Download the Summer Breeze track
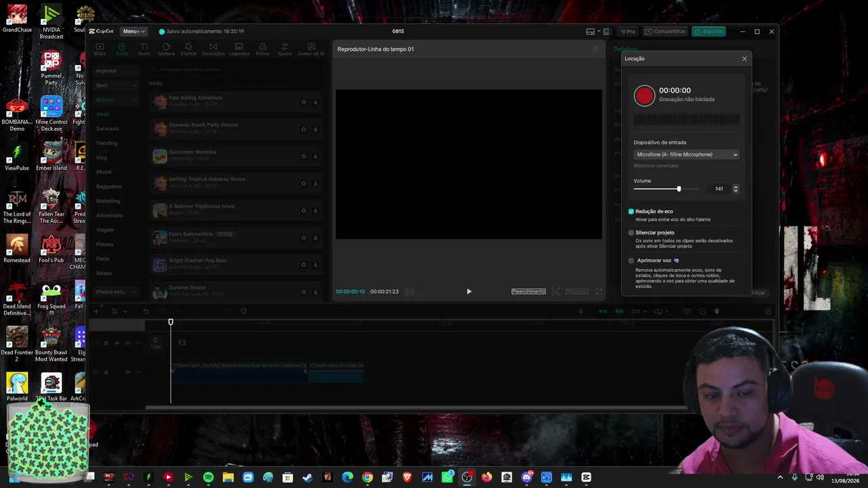Screen dimensions: 868x488 (315, 291)
